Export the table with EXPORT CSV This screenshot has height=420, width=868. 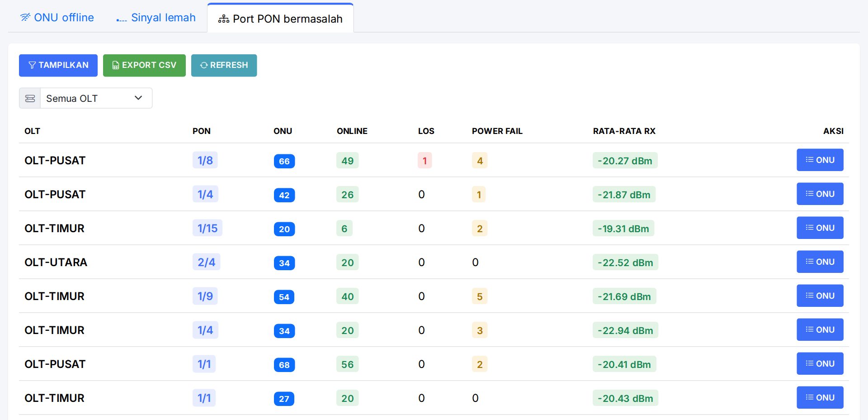click(x=144, y=65)
